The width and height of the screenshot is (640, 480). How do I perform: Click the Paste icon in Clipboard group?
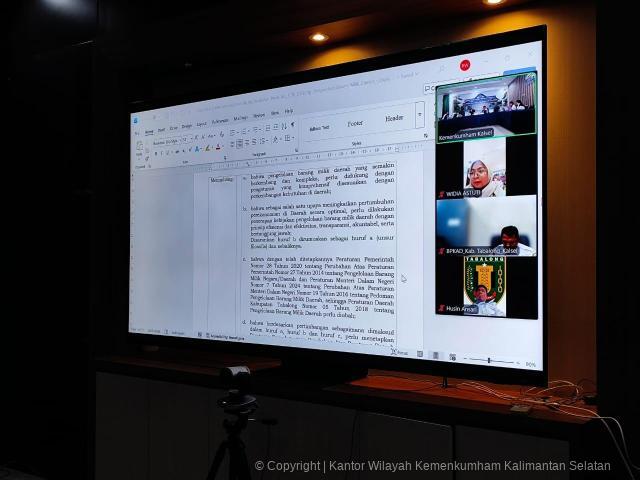pos(140,146)
